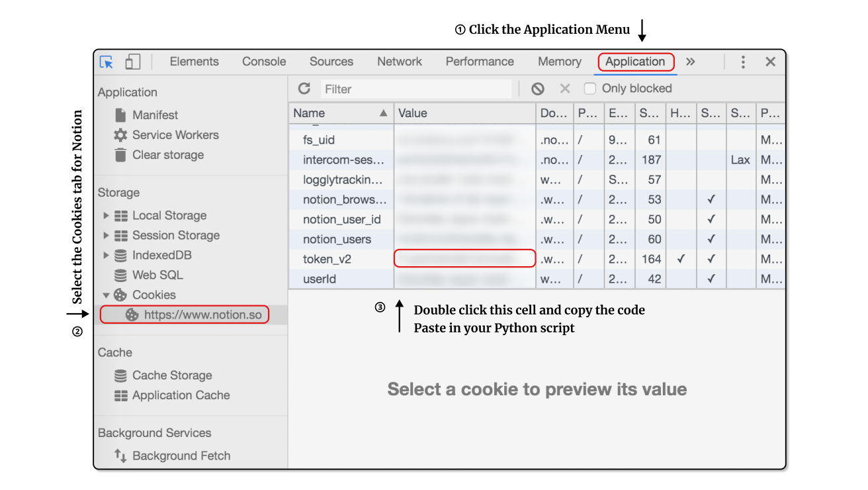Collapse the Cookies tree node
Image resolution: width=868 pixels, height=490 pixels.
point(106,295)
